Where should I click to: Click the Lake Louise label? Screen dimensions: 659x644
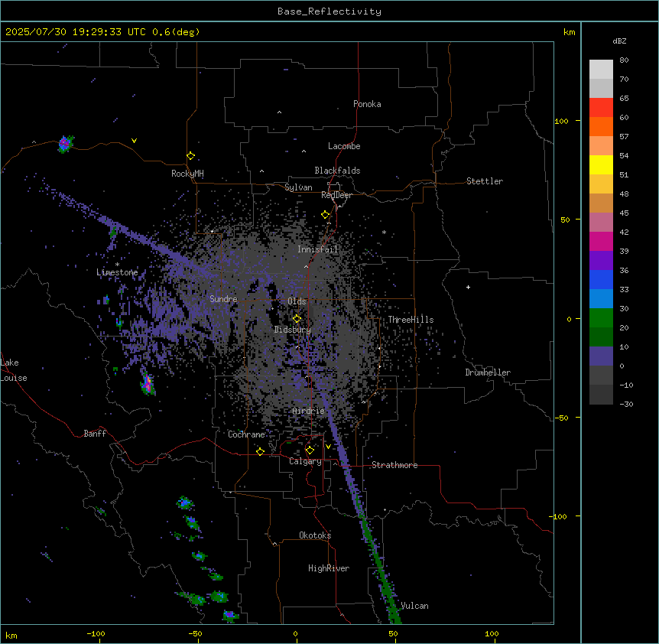(x=14, y=370)
